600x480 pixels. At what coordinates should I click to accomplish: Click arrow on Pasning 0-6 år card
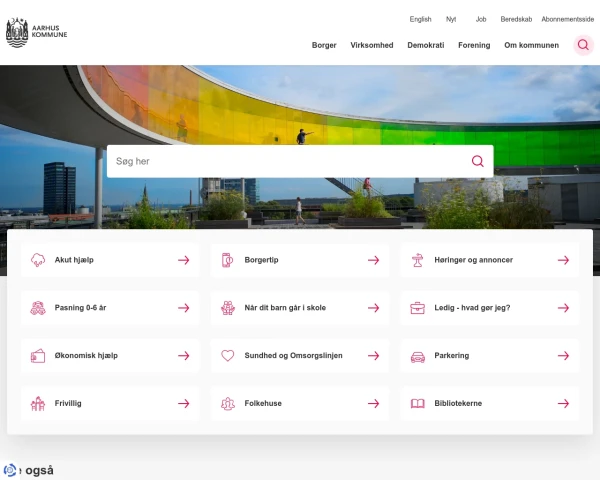pos(184,308)
